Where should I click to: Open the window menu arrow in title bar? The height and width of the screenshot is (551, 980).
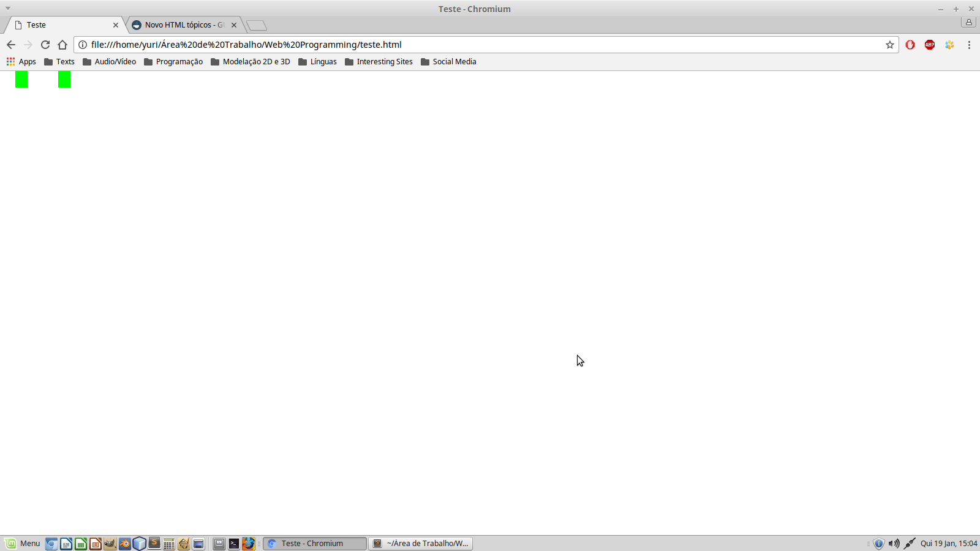(8, 9)
